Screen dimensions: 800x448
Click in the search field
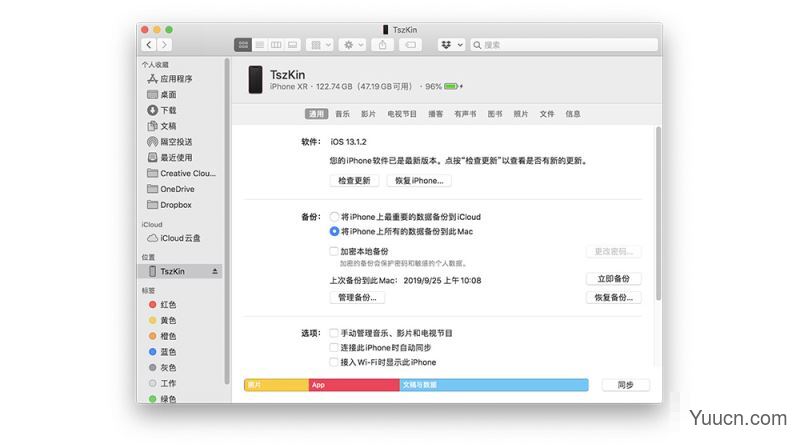564,45
